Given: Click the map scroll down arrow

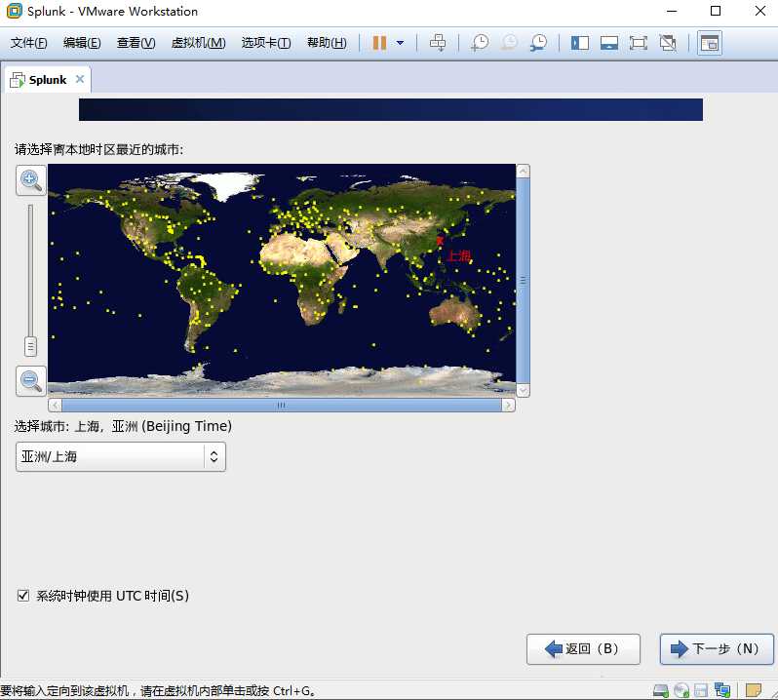Looking at the screenshot, I should (523, 390).
